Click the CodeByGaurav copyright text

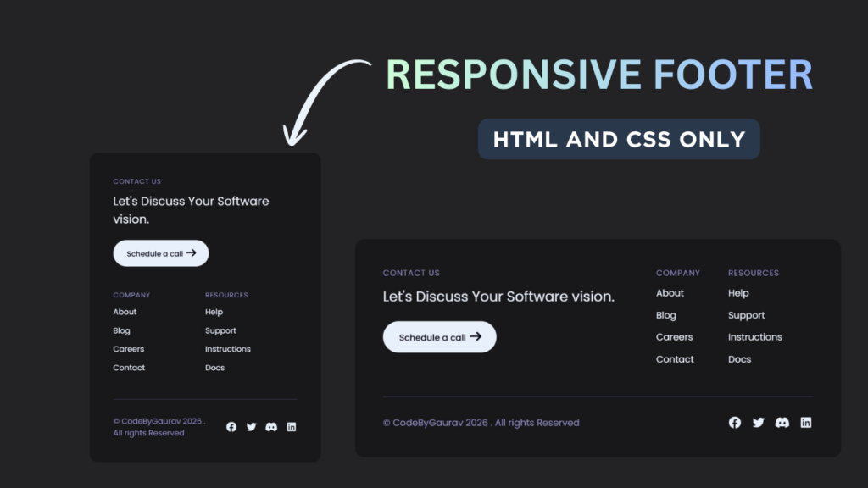[481, 422]
